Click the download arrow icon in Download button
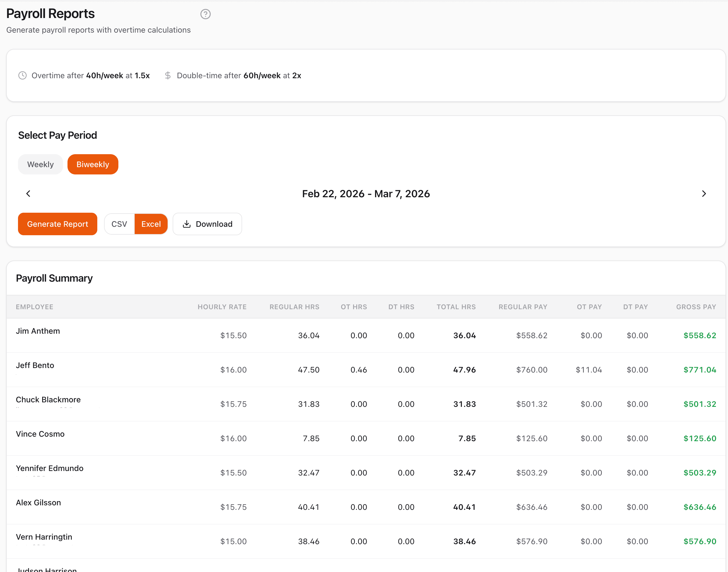This screenshot has width=728, height=572. click(x=186, y=224)
